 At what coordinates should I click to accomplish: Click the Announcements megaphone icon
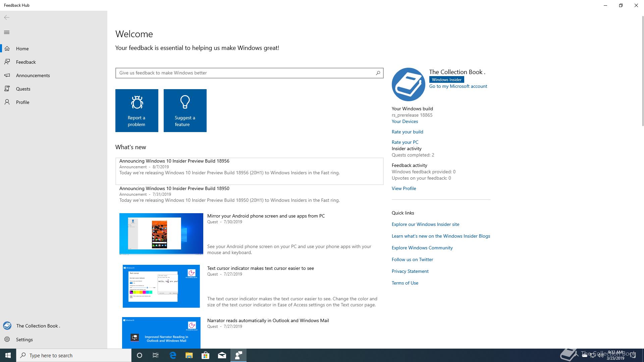click(7, 75)
